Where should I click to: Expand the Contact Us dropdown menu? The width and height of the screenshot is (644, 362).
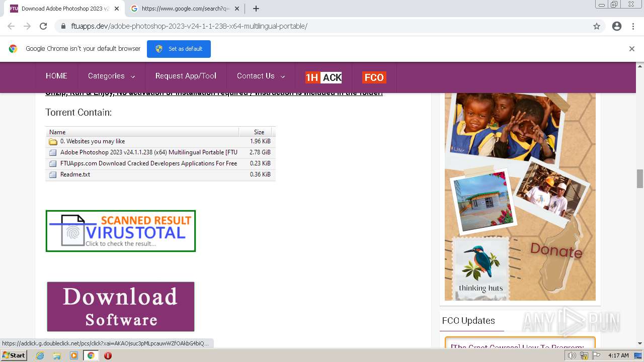[x=261, y=76]
